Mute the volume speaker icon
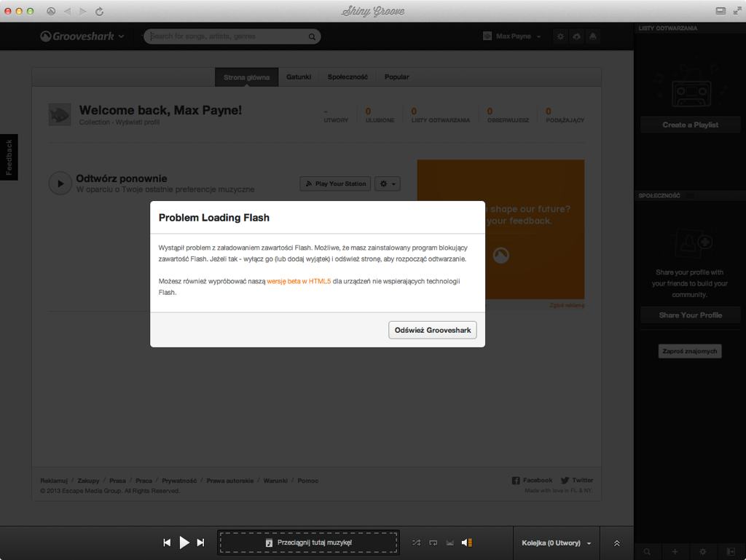The width and height of the screenshot is (746, 560). point(466,543)
